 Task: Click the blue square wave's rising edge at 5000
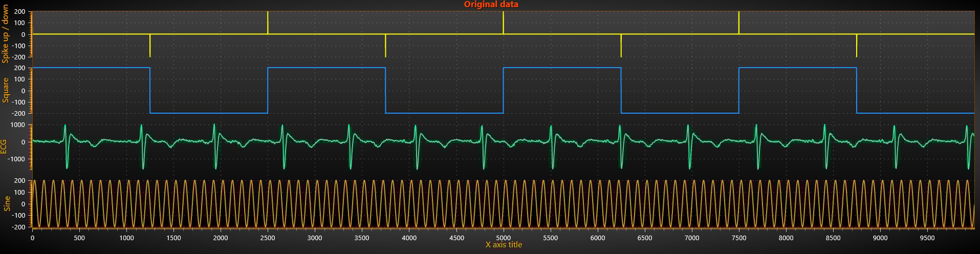pos(504,90)
